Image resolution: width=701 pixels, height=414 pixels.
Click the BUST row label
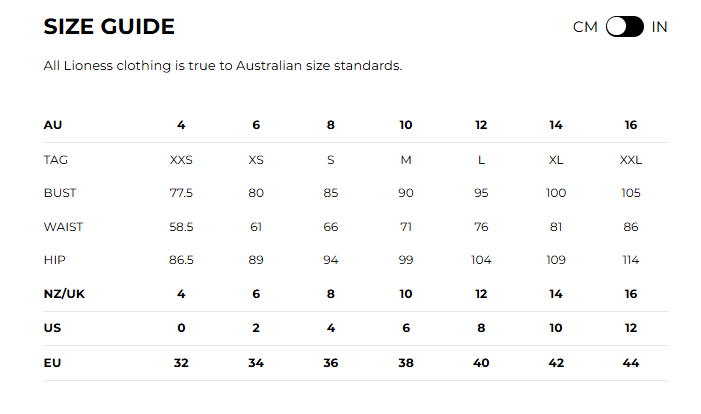pos(60,193)
